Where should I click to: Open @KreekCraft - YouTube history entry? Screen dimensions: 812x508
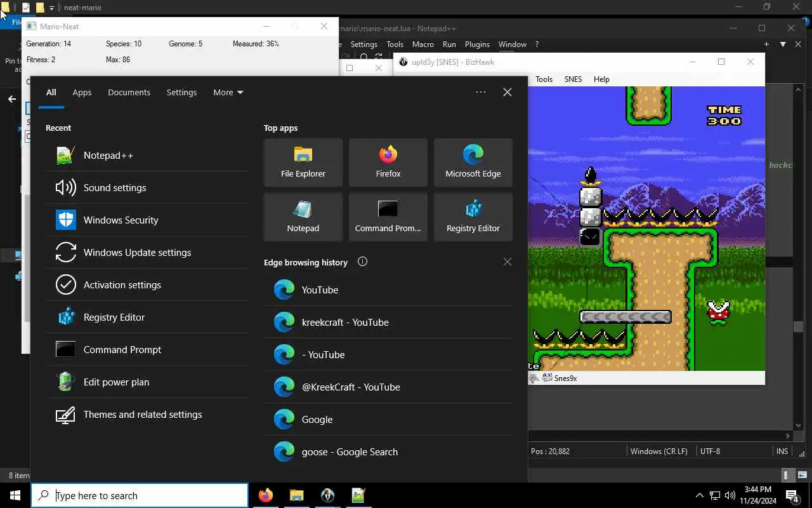pos(388,387)
